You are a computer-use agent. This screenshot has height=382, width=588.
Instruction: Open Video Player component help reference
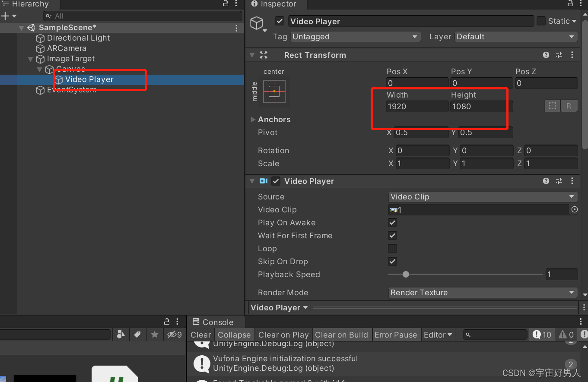(546, 181)
